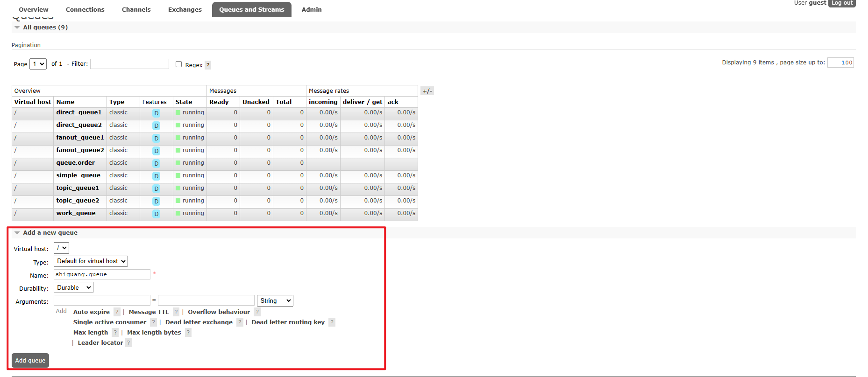Open help icon next to Max length bytes
868x377 pixels.
[188, 333]
